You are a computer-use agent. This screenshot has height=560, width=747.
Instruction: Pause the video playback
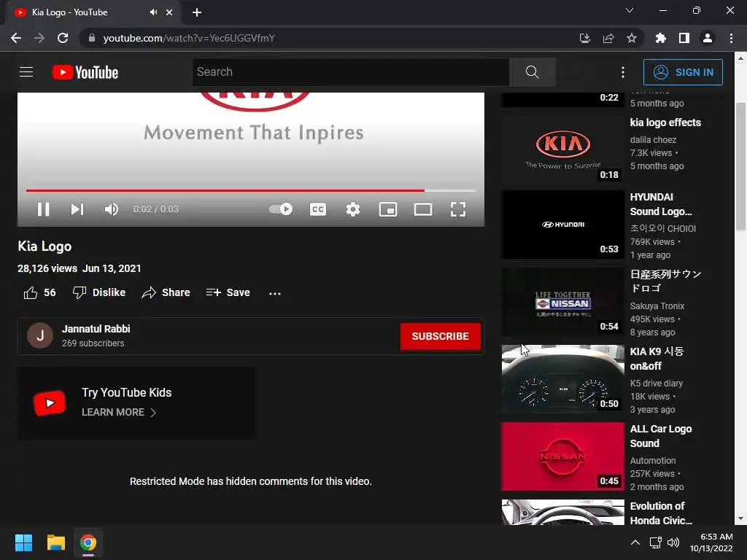coord(43,209)
